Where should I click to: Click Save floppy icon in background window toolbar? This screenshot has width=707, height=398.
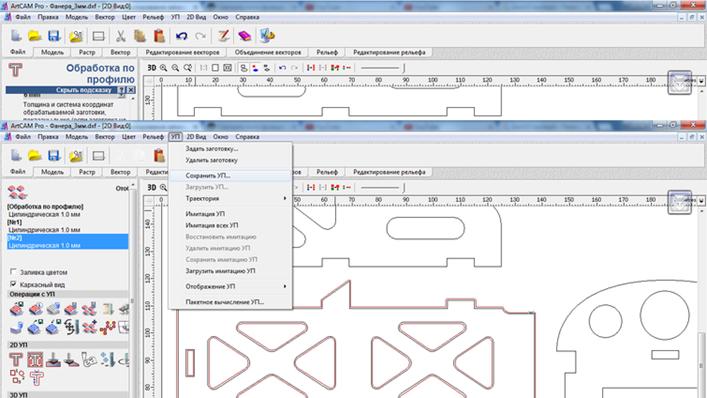click(54, 36)
